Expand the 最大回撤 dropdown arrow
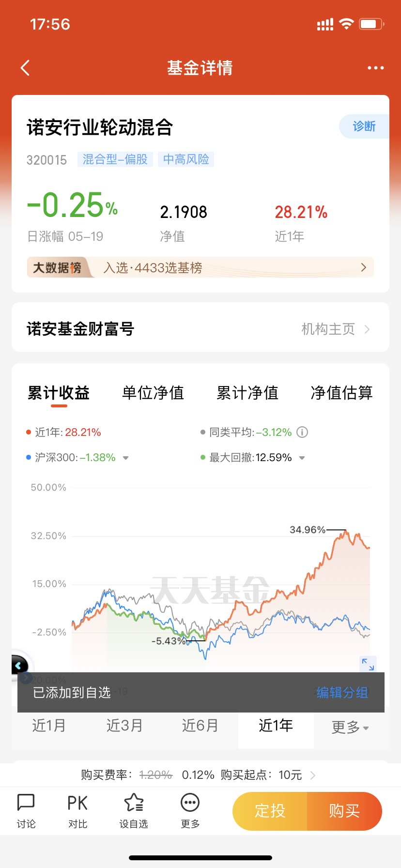Viewport: 401px width, 868px height. pyautogui.click(x=302, y=458)
